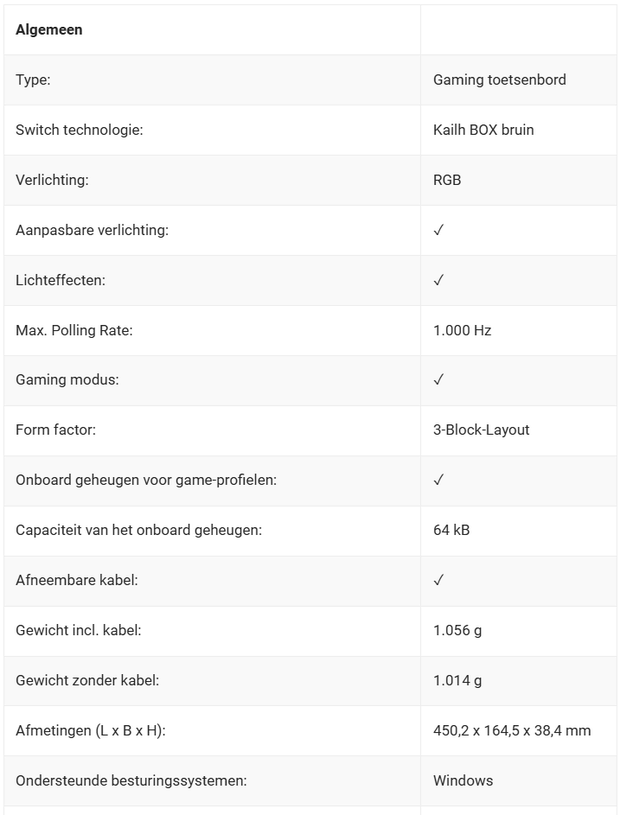This screenshot has height=815, width=620.
Task: Click the checkmark for Aanpasbare verlichting
Action: coord(439,230)
